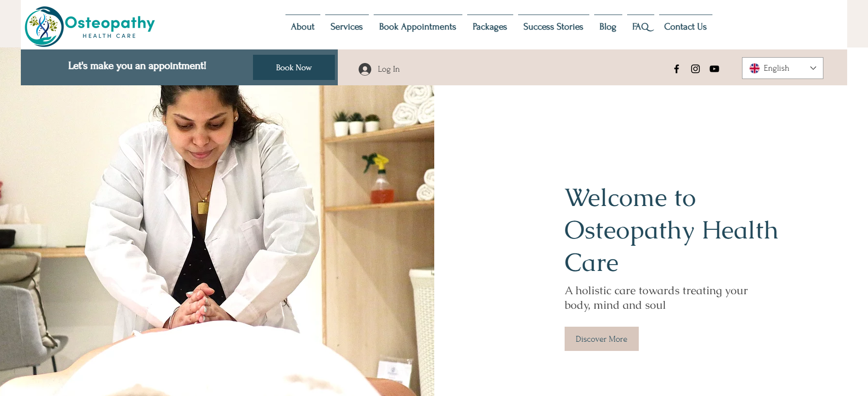This screenshot has width=868, height=396.
Task: Click the Book Now button
Action: click(x=294, y=67)
